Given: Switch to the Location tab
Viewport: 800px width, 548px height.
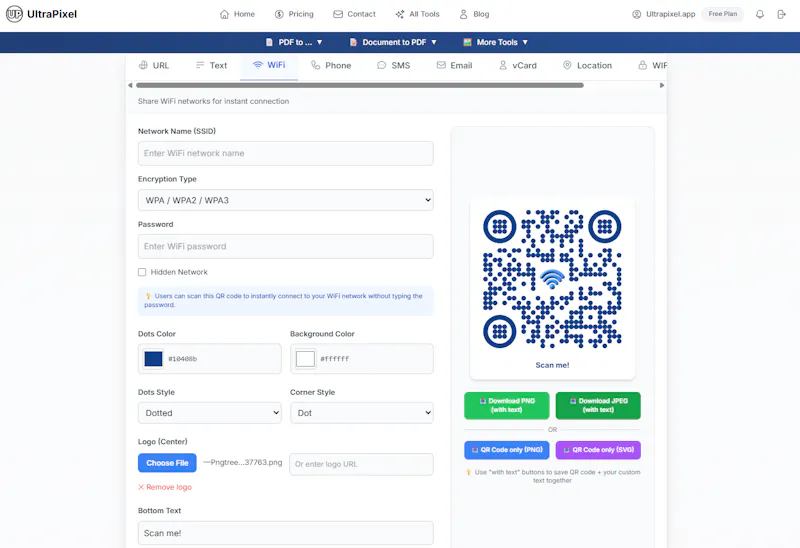Looking at the screenshot, I should [587, 65].
